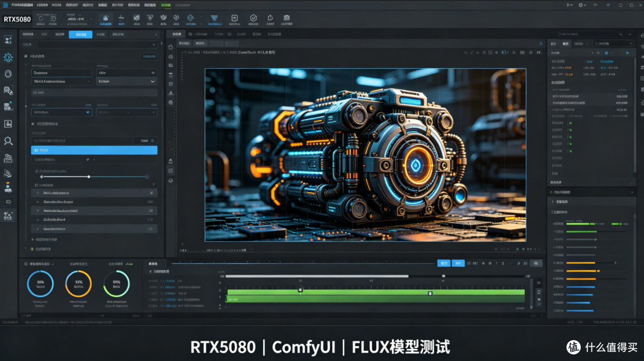Open the blue gear icon in the left sidebar
The width and height of the screenshot is (644, 361).
click(x=8, y=57)
